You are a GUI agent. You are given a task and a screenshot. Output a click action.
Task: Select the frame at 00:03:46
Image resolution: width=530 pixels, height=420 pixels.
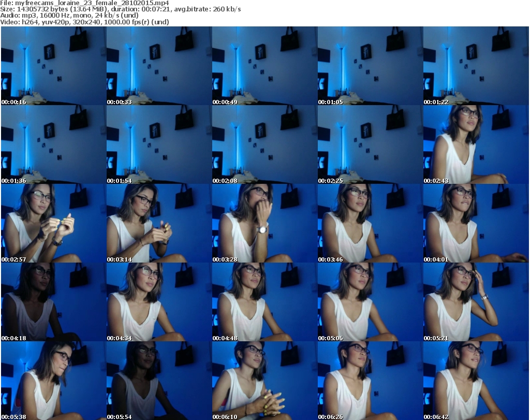tap(371, 223)
